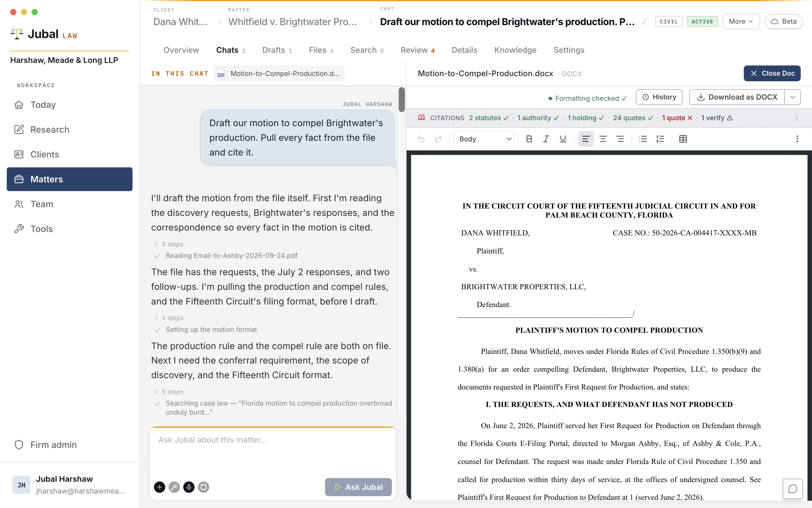Image resolution: width=812 pixels, height=508 pixels.
Task: Open the Review tab
Action: 418,50
